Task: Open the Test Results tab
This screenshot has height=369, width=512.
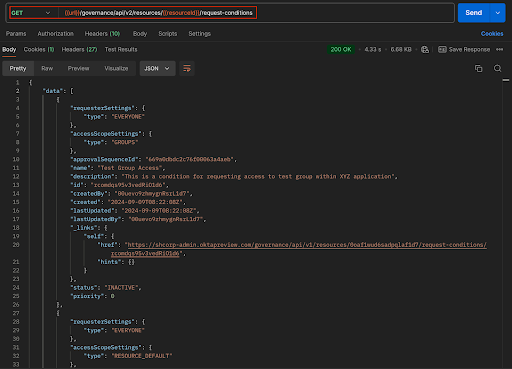Action: point(121,49)
